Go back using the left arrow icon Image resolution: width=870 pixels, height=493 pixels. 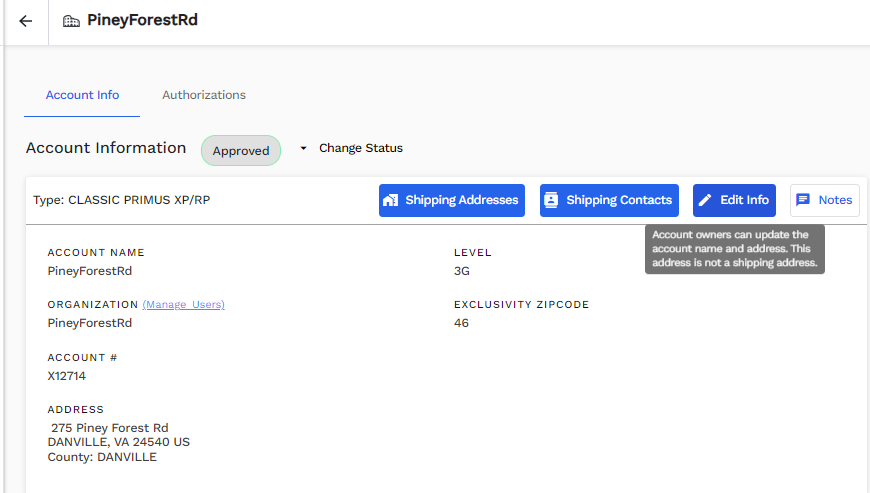click(26, 21)
